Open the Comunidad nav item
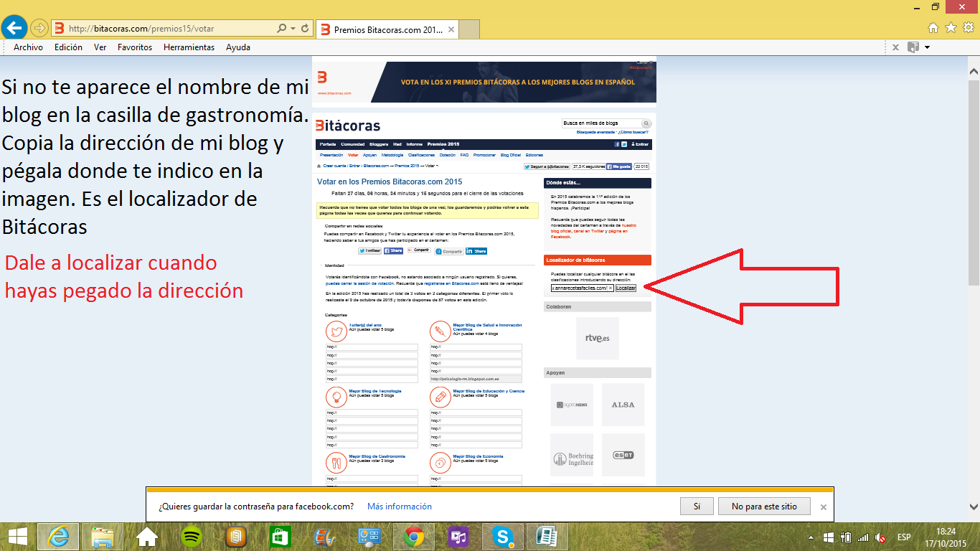The image size is (980, 551). coord(352,144)
